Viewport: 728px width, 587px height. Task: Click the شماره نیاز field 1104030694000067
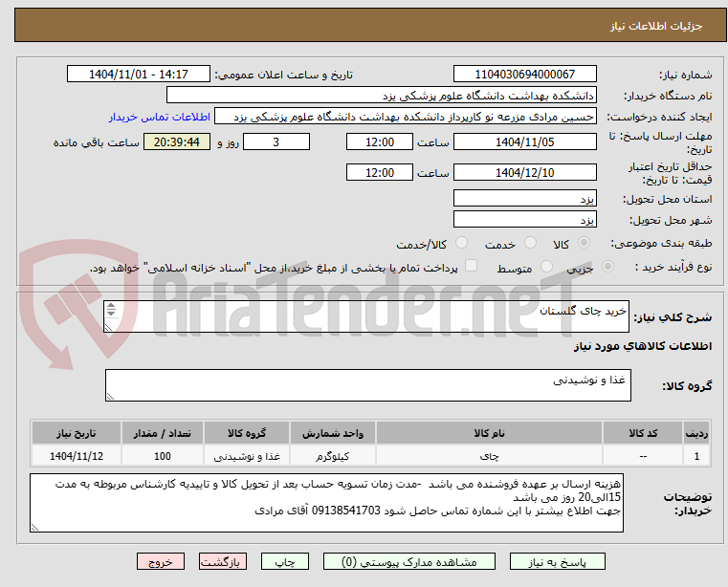click(x=524, y=75)
